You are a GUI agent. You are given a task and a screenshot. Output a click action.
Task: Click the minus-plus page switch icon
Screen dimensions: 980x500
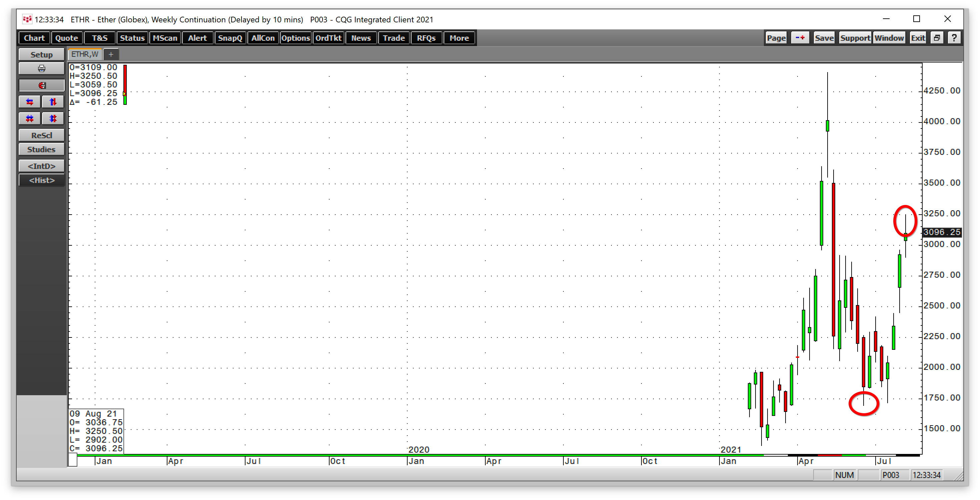(800, 38)
